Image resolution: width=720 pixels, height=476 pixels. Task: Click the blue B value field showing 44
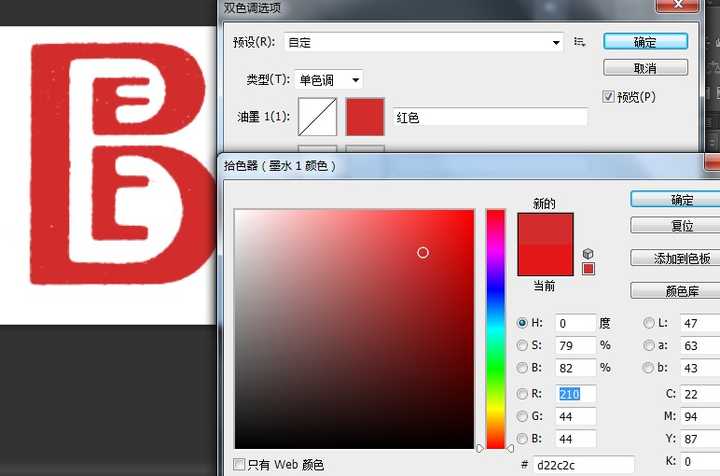point(575,439)
